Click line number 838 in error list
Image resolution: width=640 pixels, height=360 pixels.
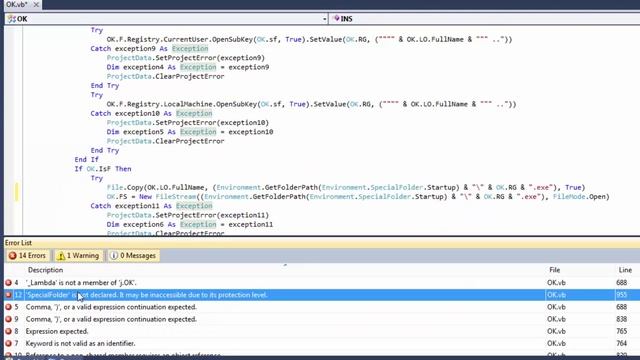point(621,319)
